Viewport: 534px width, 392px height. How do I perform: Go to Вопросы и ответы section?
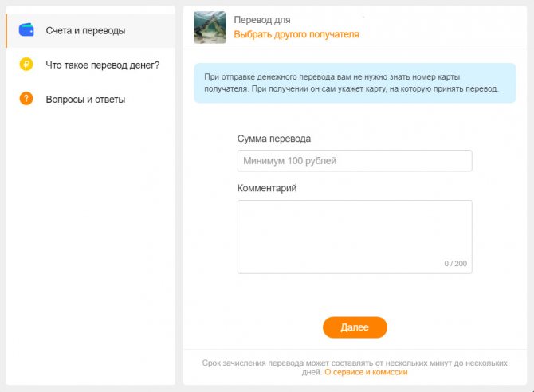pyautogui.click(x=85, y=100)
